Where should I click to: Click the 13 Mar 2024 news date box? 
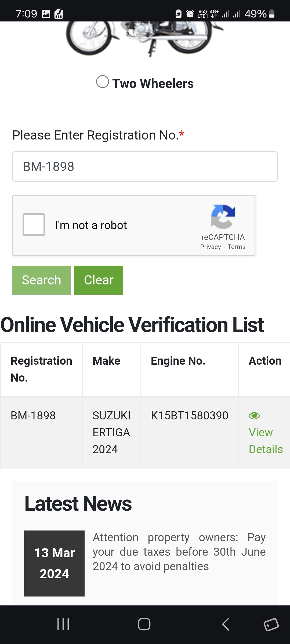coord(54,563)
